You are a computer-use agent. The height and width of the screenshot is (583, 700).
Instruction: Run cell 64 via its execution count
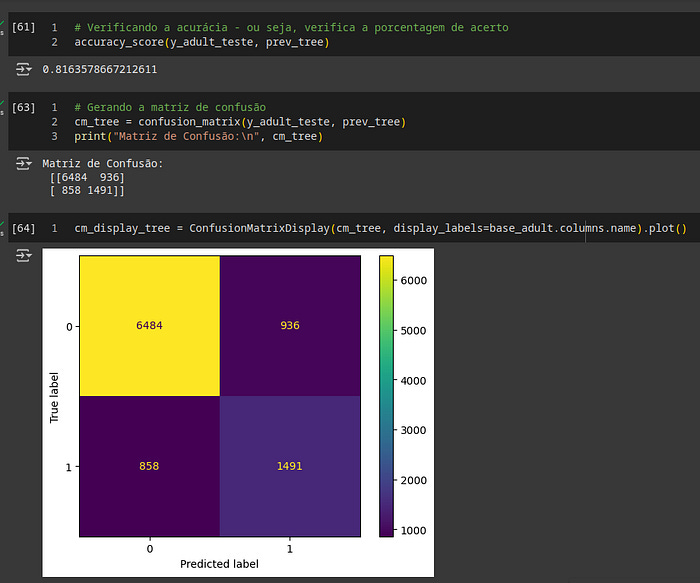click(23, 229)
